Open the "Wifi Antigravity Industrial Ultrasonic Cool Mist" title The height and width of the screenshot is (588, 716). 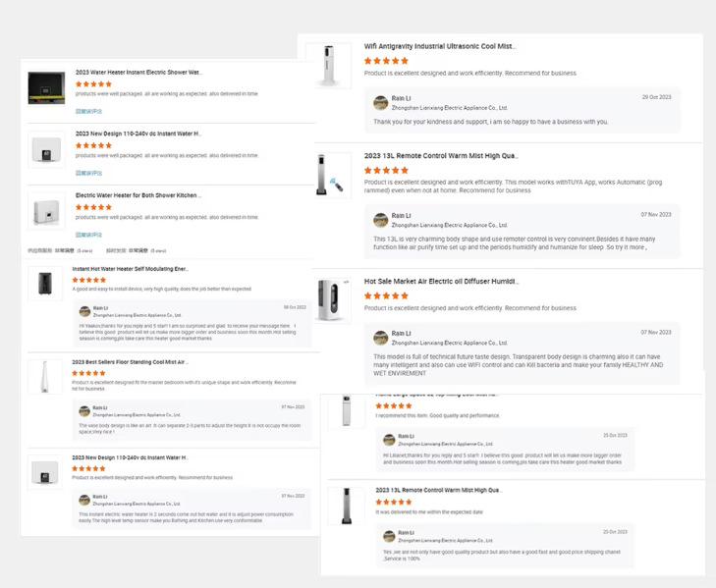point(439,46)
